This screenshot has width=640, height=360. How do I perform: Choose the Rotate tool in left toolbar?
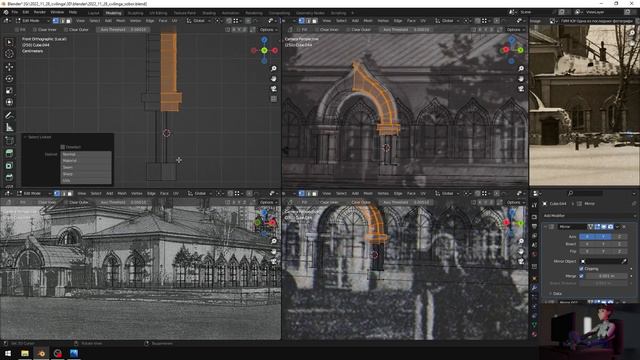(9, 78)
